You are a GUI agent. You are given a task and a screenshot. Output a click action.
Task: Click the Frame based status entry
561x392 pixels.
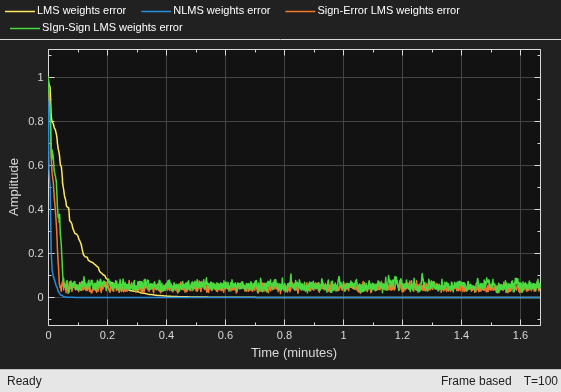point(476,381)
